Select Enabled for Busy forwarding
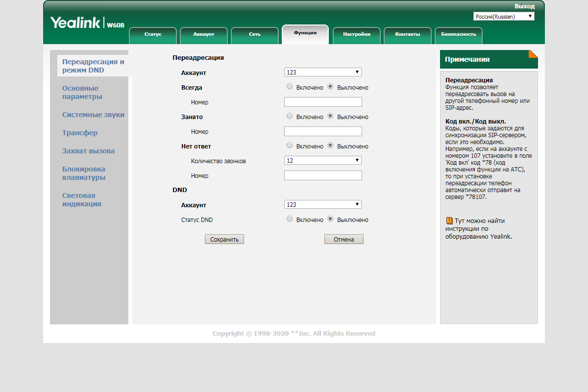 [x=290, y=116]
